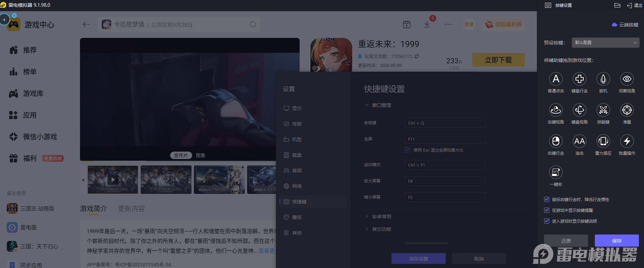Toggle 使用 Esc 退出全屏和最大化 checkbox

coord(407,150)
